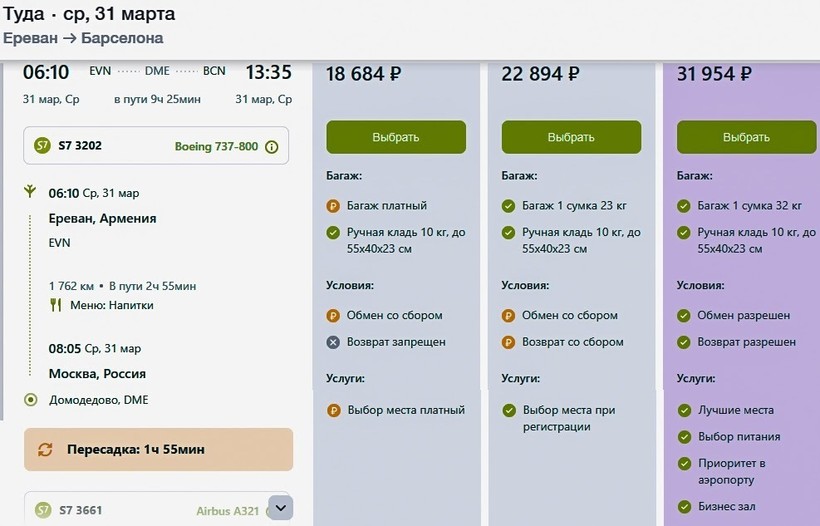820x526 pixels.
Task: Open Boeing 737-800 aircraft info icon
Action: click(x=272, y=147)
